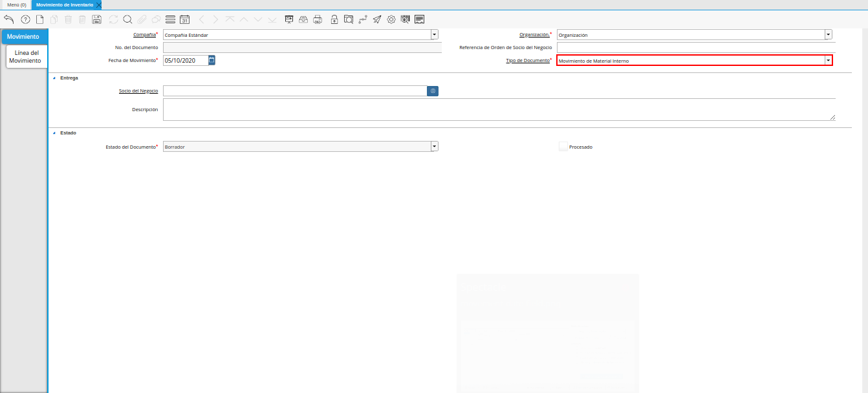868x393 pixels.
Task: Go to parent record left chevron
Action: [202, 19]
